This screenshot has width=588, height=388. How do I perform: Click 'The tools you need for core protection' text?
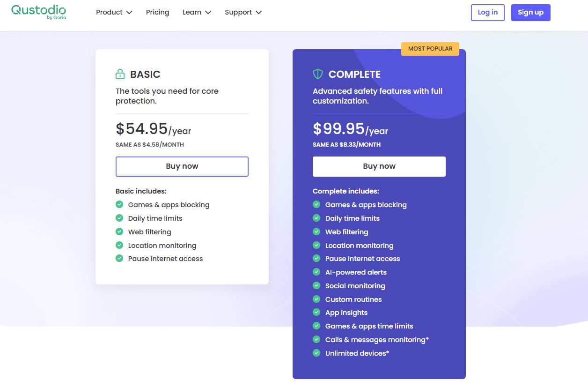point(167,96)
